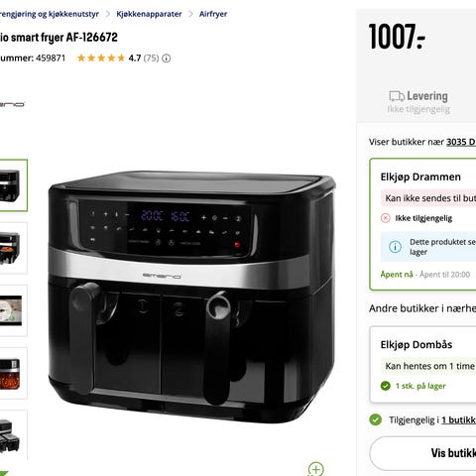
Task: Select the Elkjøp Dombås store card
Action: tap(422, 364)
